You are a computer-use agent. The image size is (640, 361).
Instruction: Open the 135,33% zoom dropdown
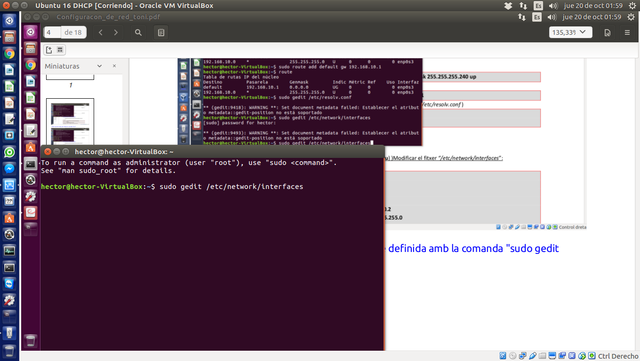coord(570,32)
